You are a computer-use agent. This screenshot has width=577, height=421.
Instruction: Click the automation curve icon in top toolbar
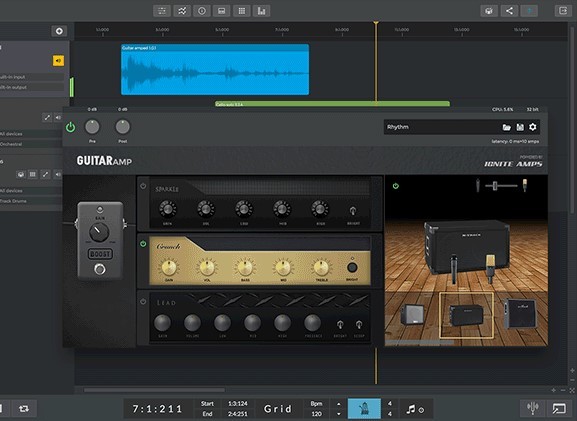point(182,11)
